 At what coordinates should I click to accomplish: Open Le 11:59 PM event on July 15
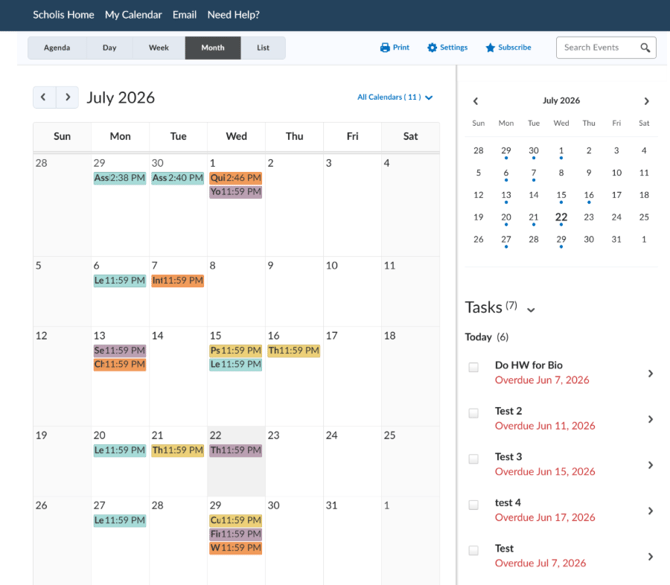coord(235,365)
